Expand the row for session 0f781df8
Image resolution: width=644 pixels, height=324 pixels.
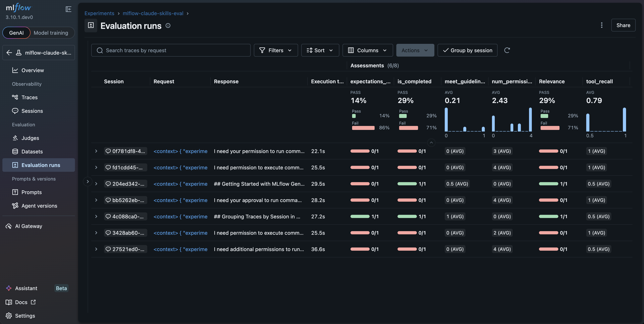pos(96,151)
